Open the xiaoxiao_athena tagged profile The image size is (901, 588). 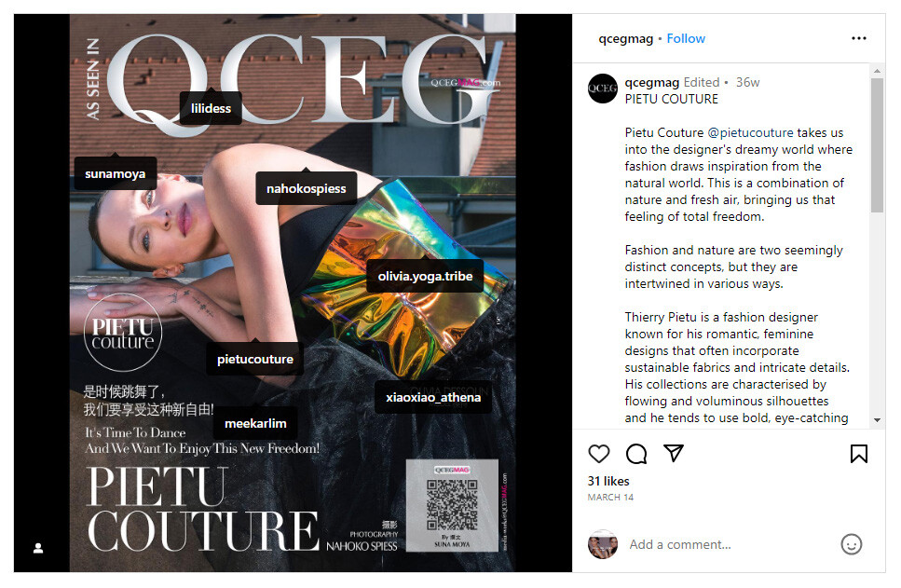click(433, 397)
